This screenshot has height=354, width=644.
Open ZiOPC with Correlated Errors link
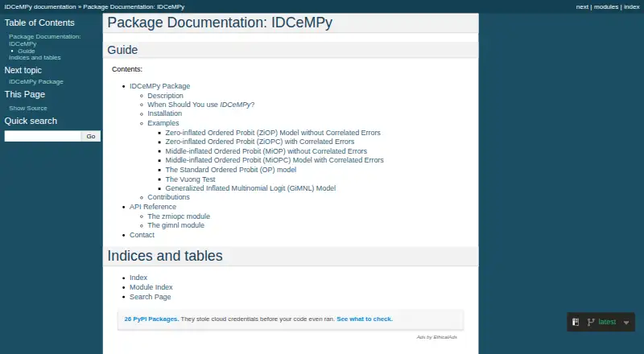coord(259,142)
